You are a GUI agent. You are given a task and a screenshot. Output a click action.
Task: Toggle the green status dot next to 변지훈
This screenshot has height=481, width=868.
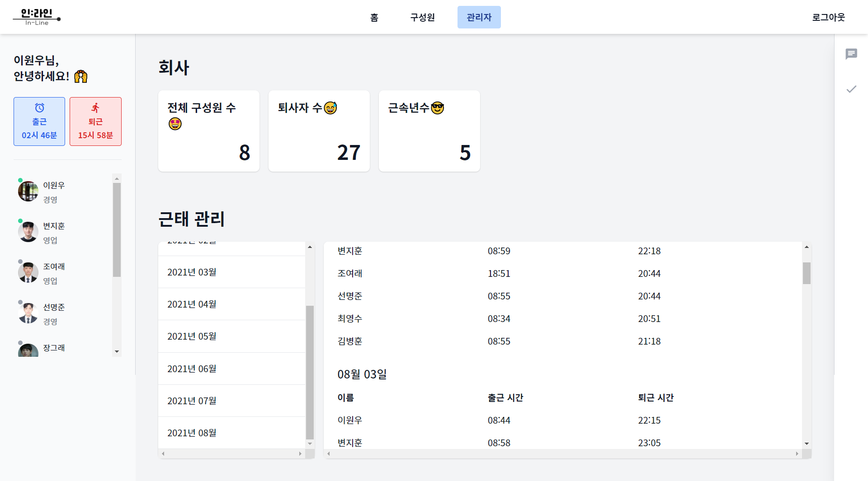(x=19, y=220)
